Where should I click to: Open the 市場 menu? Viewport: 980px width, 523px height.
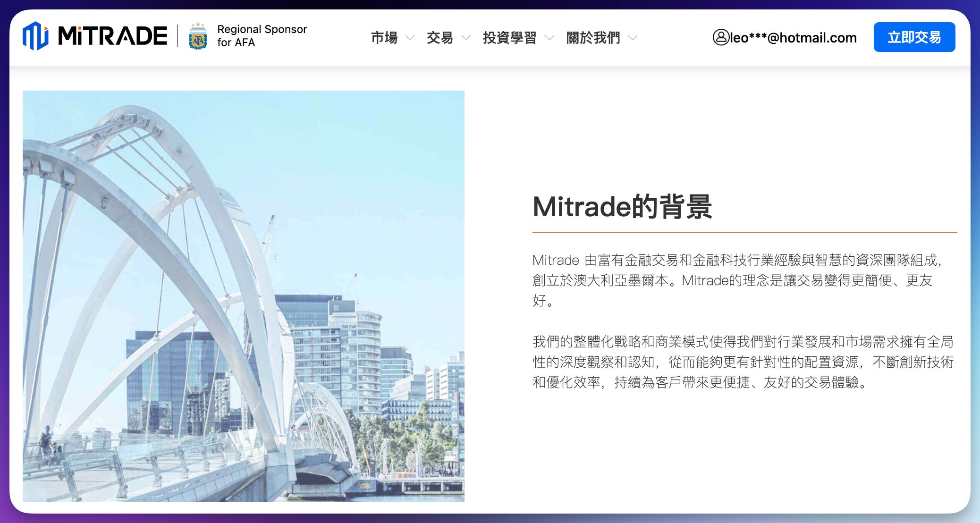[x=384, y=38]
